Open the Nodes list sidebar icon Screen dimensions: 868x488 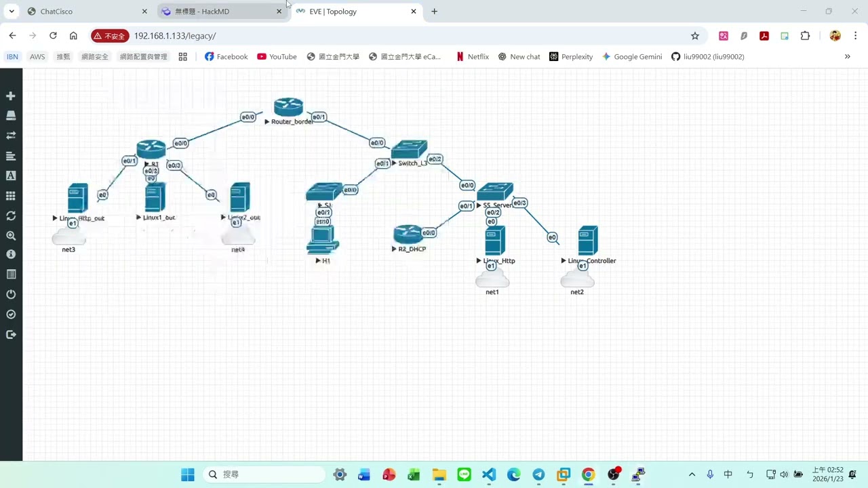pyautogui.click(x=11, y=116)
